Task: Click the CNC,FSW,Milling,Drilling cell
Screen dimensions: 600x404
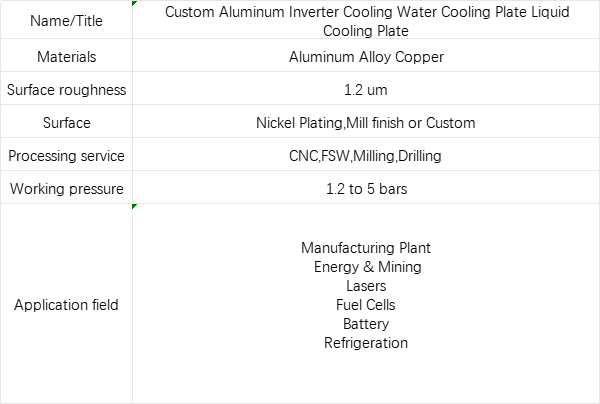Action: point(366,154)
